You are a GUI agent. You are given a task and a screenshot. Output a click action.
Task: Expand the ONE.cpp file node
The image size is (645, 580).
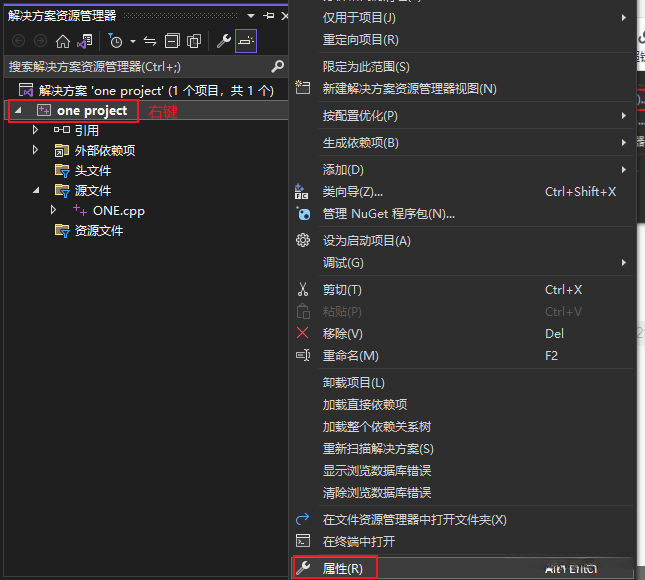pos(53,210)
